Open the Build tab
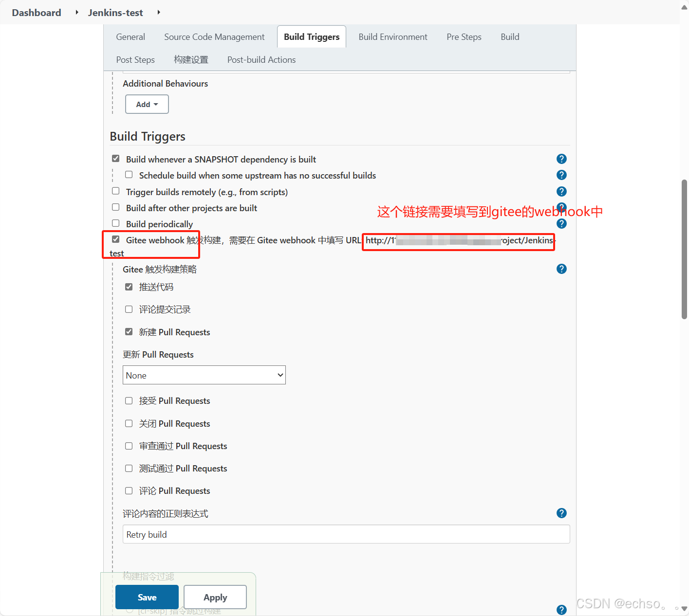Screen dimensions: 689x616 coord(510,37)
